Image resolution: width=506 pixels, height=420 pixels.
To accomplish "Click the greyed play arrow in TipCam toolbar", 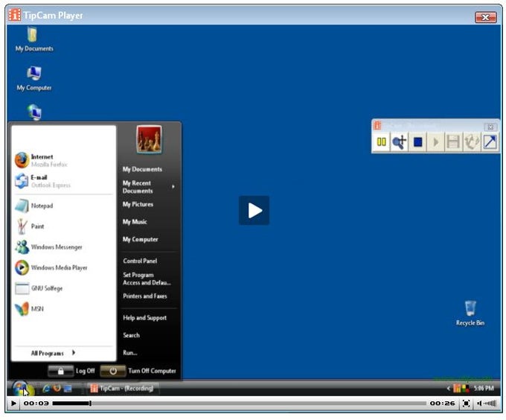I will pos(435,142).
